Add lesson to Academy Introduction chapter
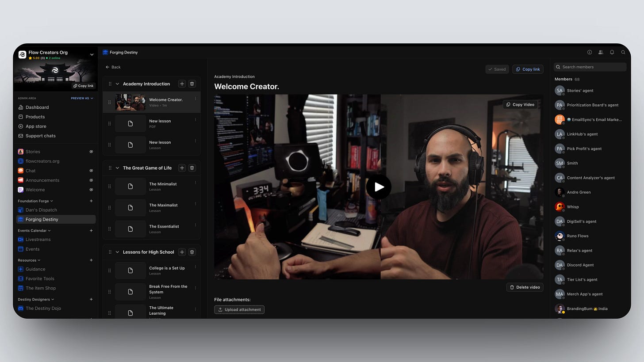The image size is (644, 362). tap(182, 84)
